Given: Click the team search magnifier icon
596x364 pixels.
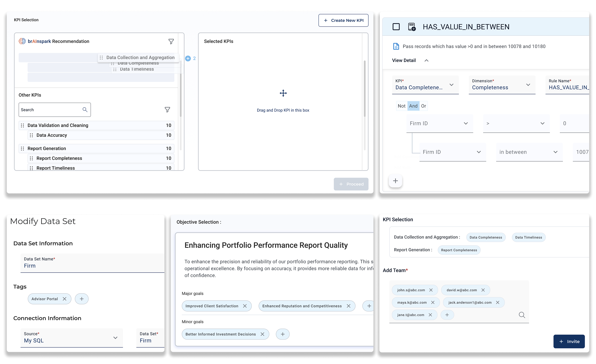Looking at the screenshot, I should tap(522, 315).
